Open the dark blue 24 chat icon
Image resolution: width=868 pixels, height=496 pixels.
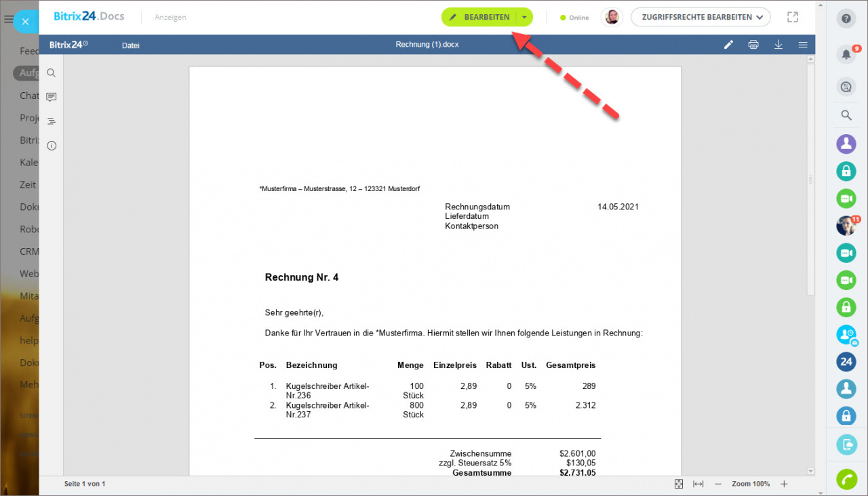click(x=846, y=361)
